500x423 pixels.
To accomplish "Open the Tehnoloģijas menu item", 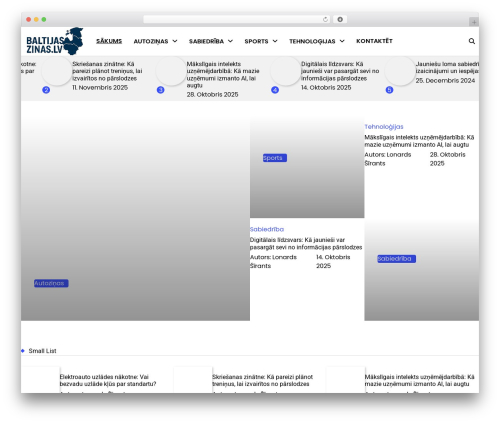I will click(312, 41).
